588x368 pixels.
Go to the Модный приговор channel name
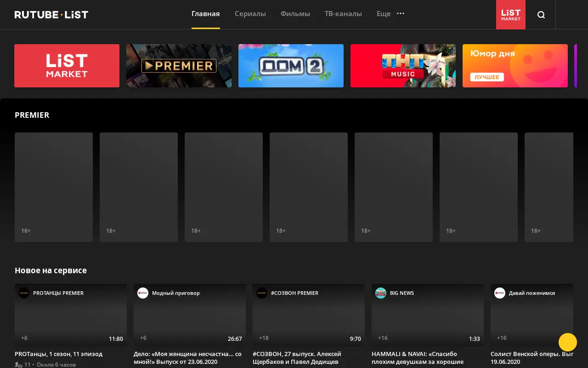point(176,293)
